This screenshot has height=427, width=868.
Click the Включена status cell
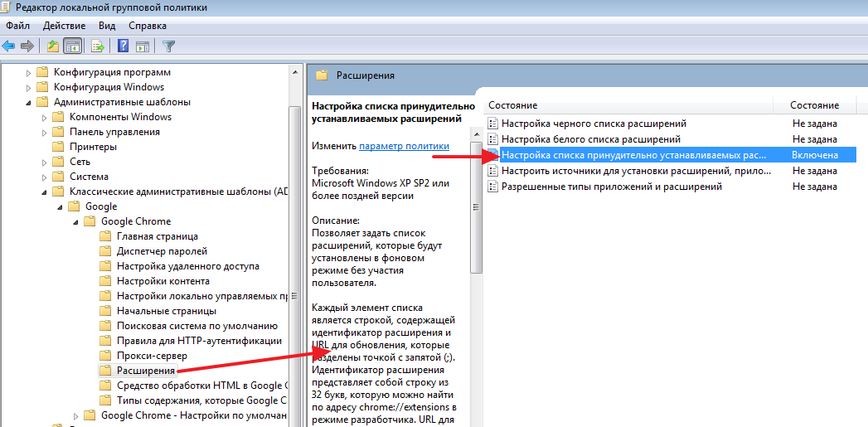(x=815, y=155)
